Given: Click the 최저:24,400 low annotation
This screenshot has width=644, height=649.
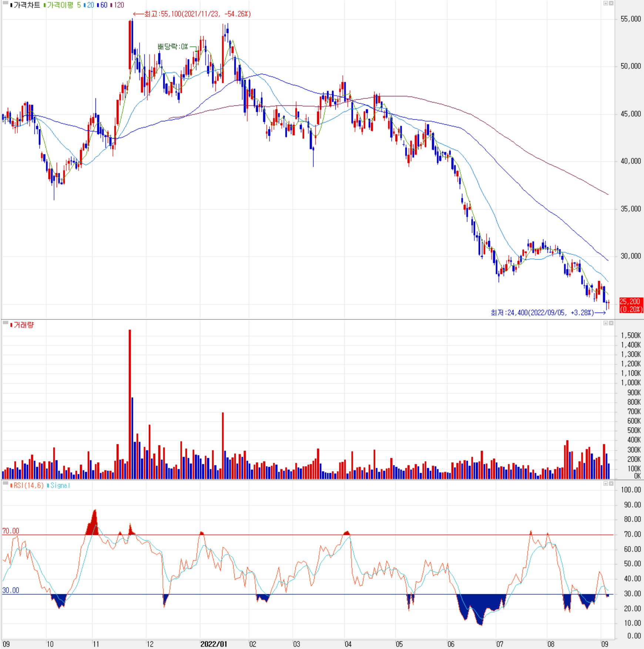Looking at the screenshot, I should pos(548,313).
